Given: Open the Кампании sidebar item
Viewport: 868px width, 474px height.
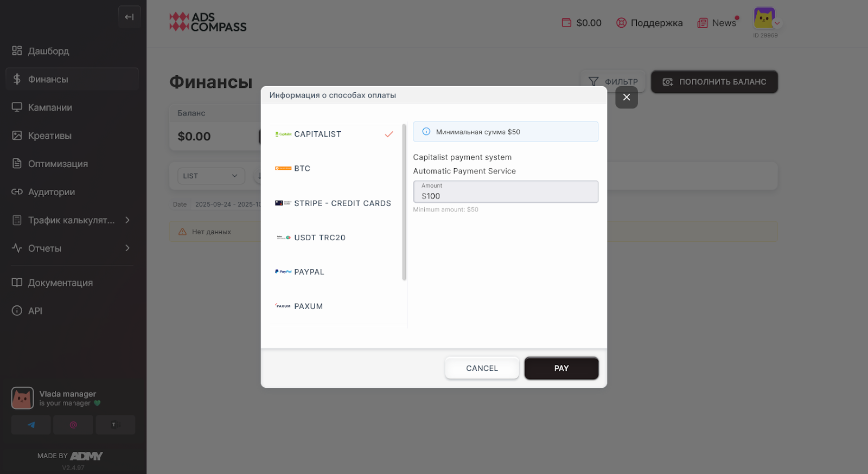Looking at the screenshot, I should click(x=72, y=107).
